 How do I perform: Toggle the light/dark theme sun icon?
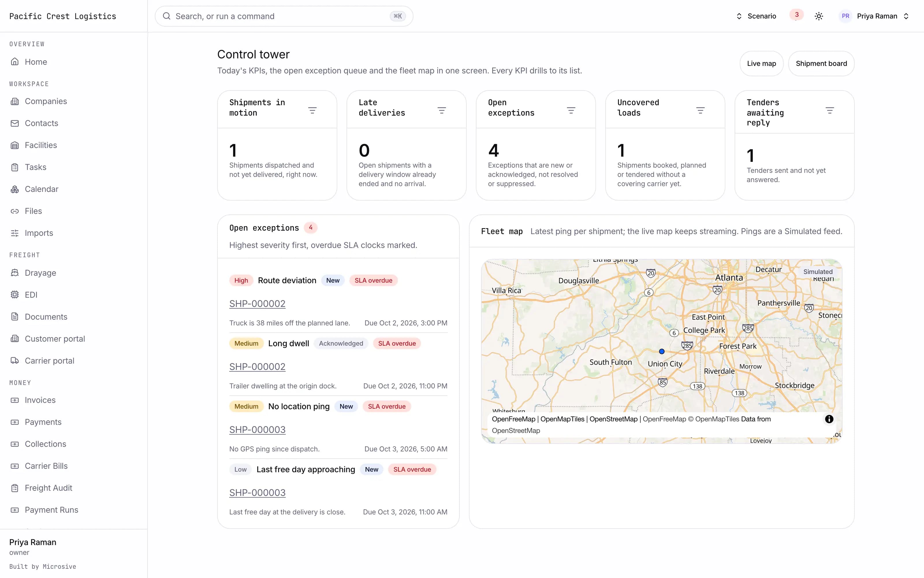pyautogui.click(x=819, y=16)
